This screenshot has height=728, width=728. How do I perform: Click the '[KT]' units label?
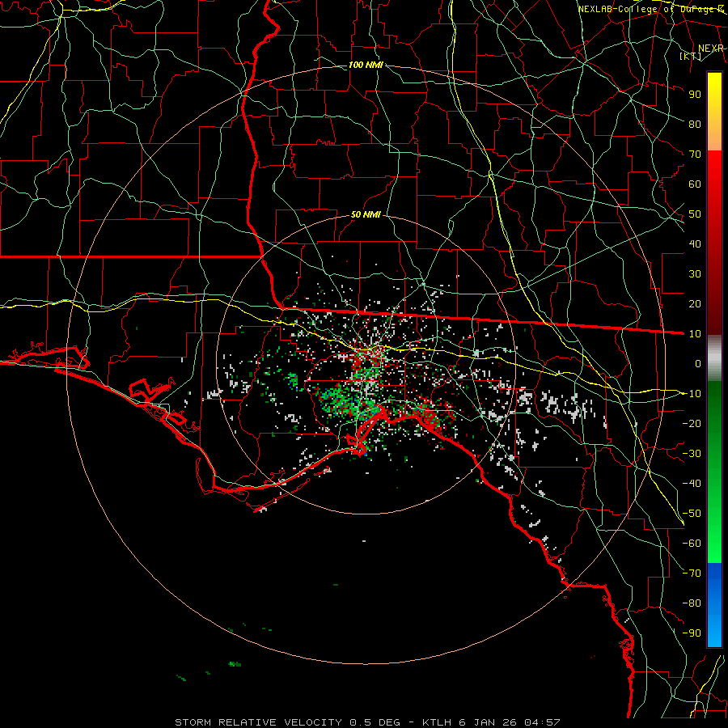click(x=691, y=56)
